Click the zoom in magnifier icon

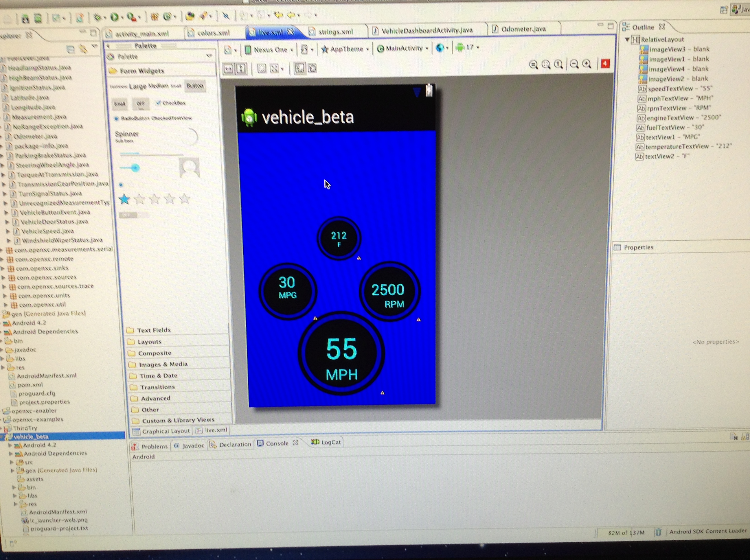click(x=587, y=64)
